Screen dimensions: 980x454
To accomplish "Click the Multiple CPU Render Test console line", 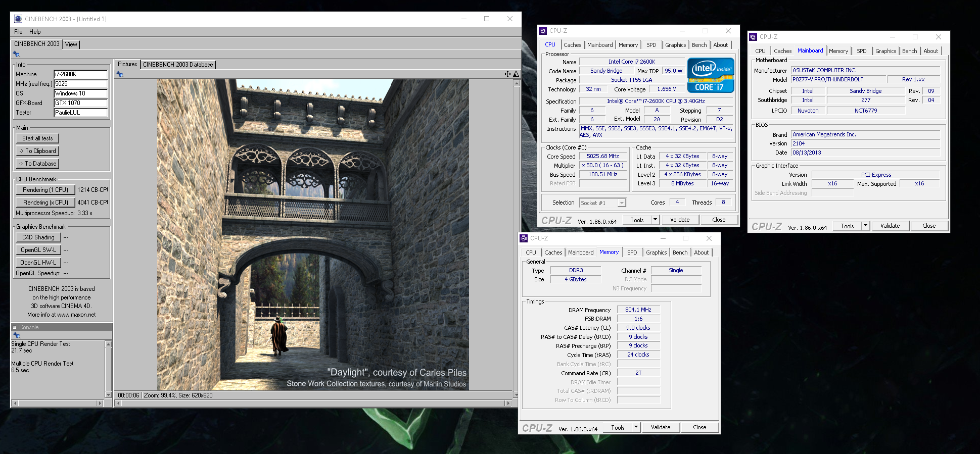I will [42, 364].
